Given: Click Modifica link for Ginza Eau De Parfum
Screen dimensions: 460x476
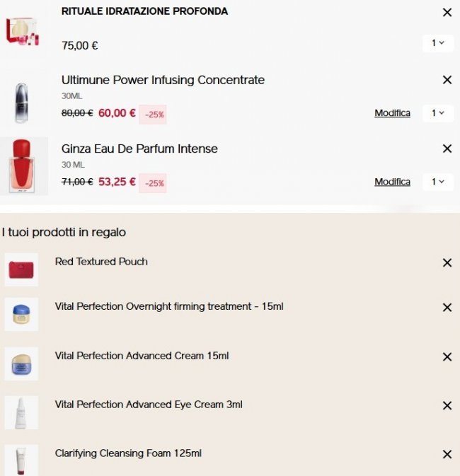Looking at the screenshot, I should [x=392, y=182].
